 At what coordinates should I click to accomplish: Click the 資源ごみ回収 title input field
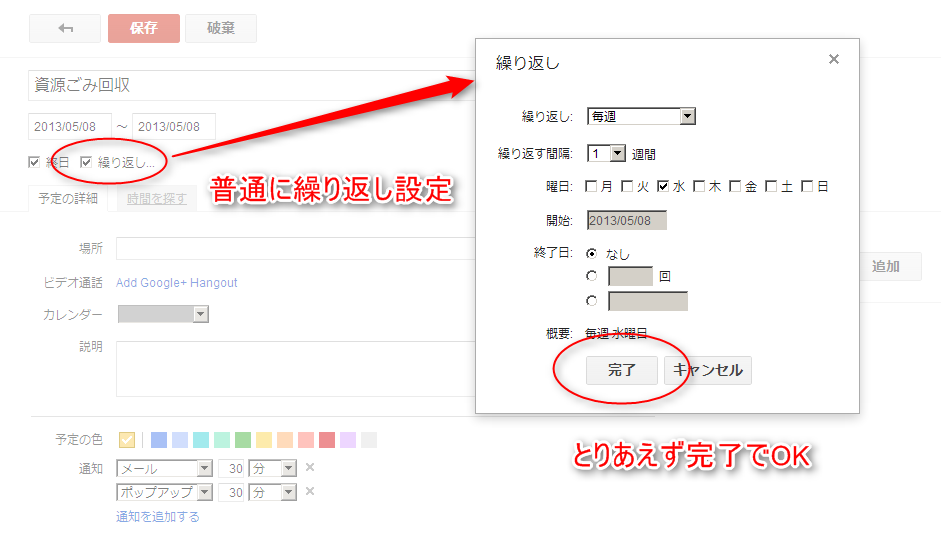pyautogui.click(x=250, y=86)
